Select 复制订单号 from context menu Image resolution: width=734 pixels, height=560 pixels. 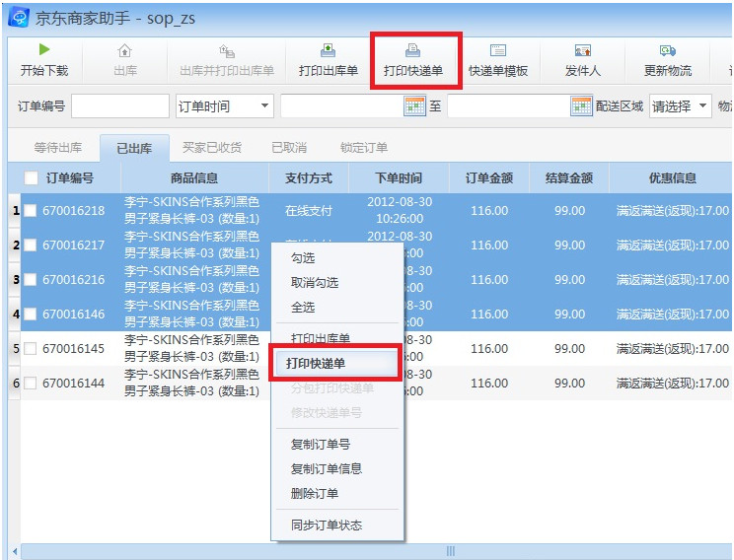click(320, 445)
